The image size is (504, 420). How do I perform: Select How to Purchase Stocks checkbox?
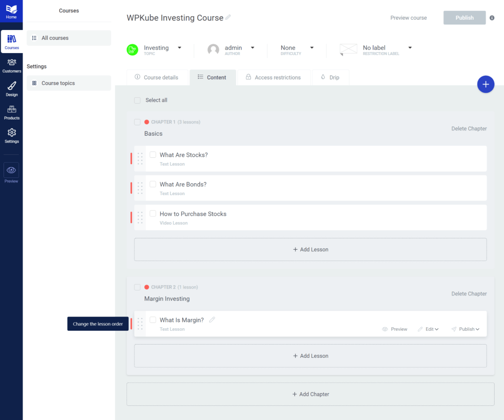point(153,213)
